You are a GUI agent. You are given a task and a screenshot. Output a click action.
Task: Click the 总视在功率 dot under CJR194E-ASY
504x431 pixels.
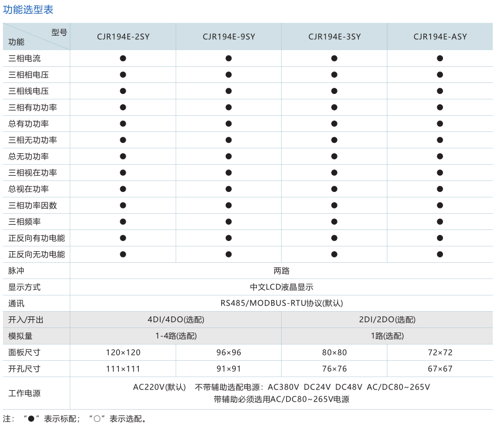(440, 189)
